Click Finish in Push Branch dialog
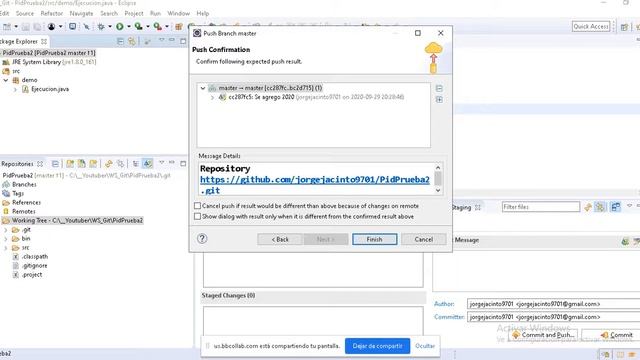 coord(374,239)
